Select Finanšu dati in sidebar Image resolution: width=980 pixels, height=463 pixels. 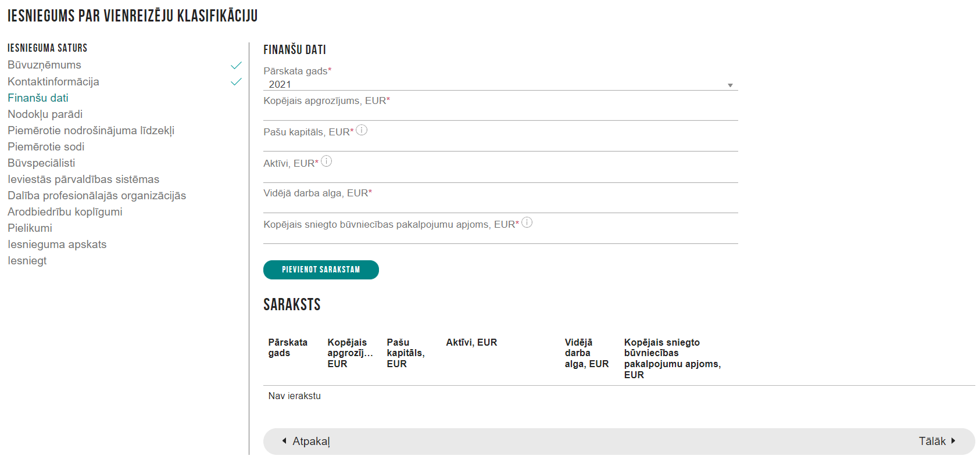[x=38, y=98]
